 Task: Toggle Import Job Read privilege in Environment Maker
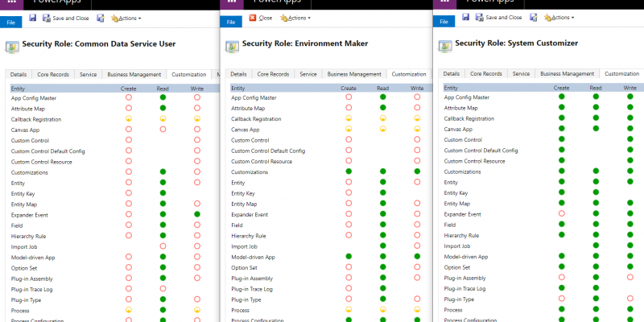[383, 246]
